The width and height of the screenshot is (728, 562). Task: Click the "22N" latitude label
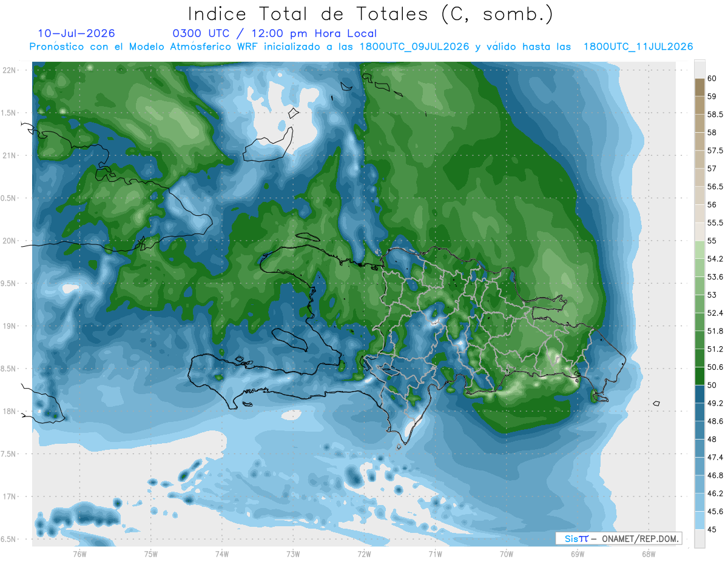10,70
